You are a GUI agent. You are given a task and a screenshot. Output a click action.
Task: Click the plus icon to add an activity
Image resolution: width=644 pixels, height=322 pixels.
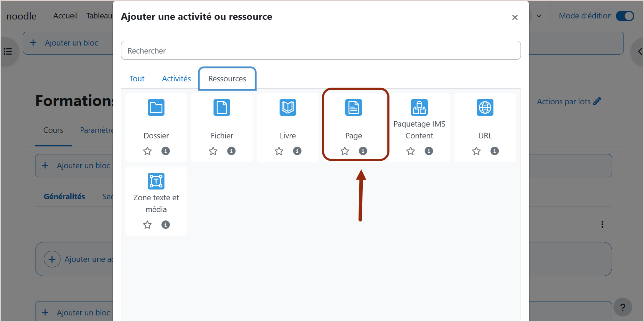tap(52, 259)
